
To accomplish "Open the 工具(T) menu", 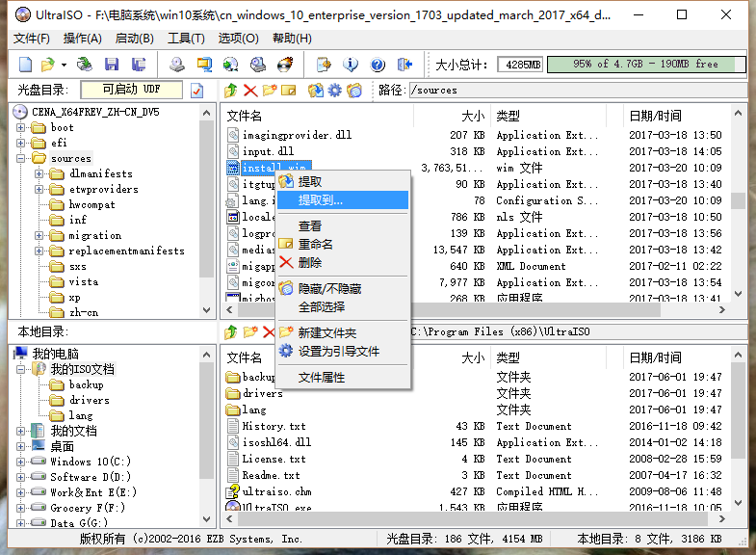I will click(x=186, y=39).
